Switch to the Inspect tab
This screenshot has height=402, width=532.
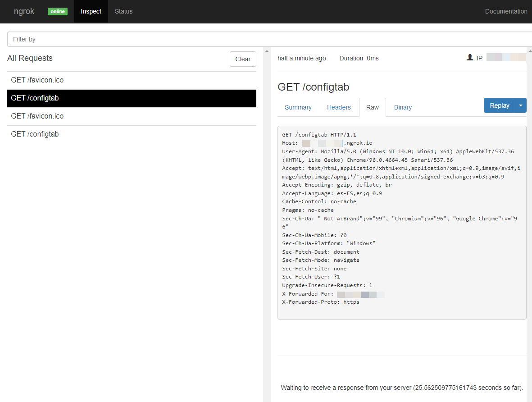pyautogui.click(x=91, y=11)
